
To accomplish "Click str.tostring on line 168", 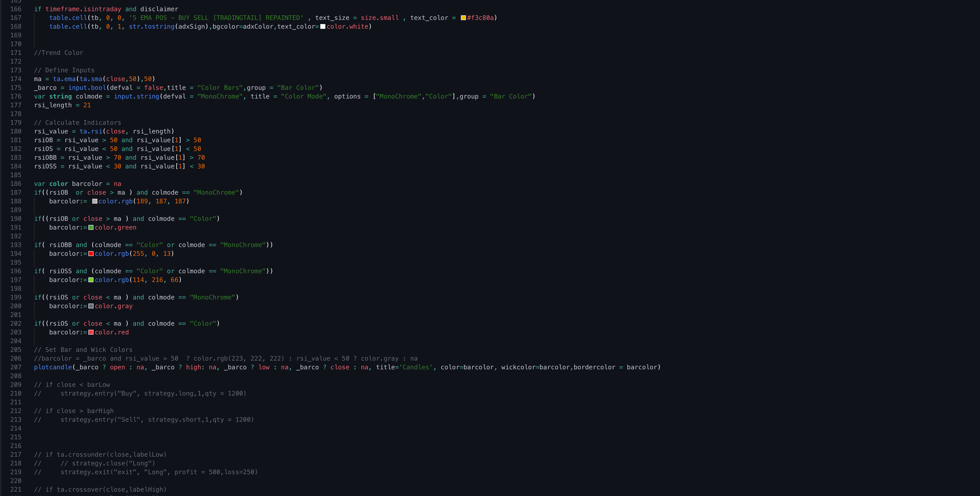I will tap(152, 27).
